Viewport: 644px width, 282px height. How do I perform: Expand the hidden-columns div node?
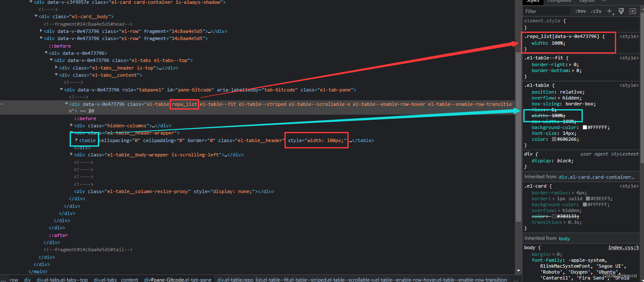[x=71, y=125]
